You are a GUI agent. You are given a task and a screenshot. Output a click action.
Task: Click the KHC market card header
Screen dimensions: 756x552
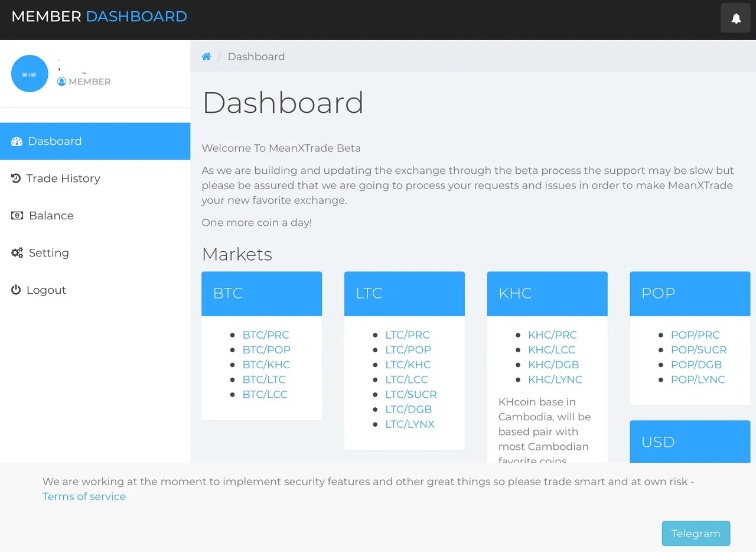[x=548, y=294]
